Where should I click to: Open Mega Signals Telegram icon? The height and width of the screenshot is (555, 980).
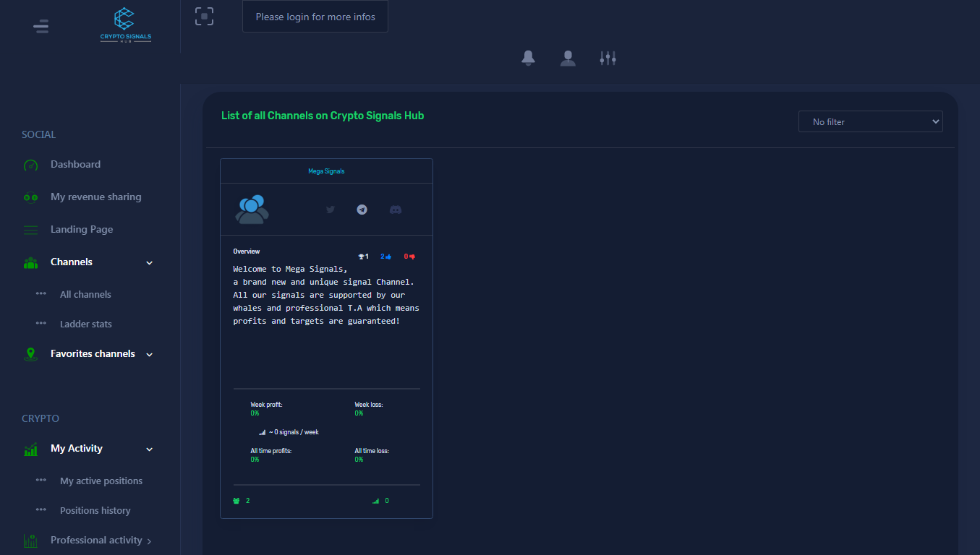(362, 210)
